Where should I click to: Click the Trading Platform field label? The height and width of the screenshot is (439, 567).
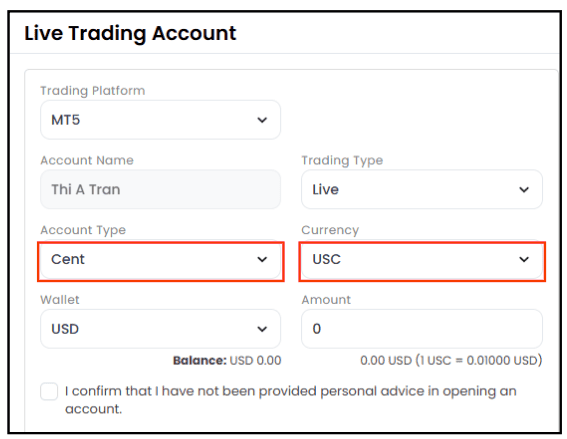93,91
